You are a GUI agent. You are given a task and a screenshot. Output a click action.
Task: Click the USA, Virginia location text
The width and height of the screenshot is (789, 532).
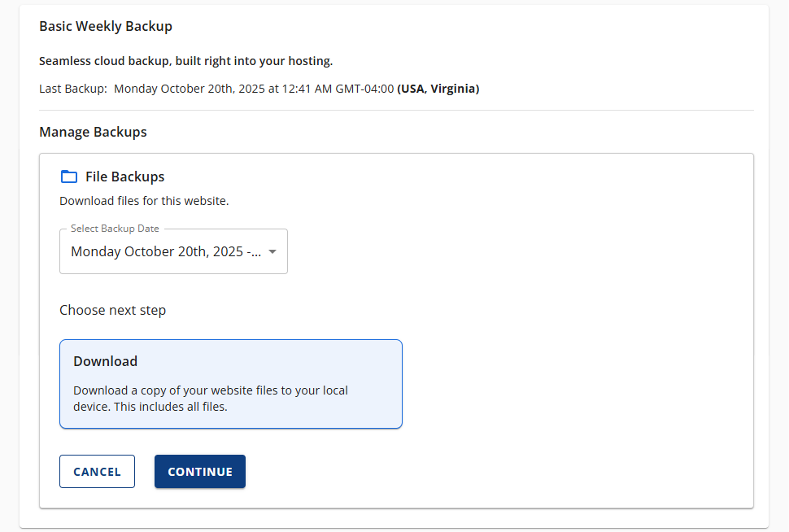[x=438, y=88]
